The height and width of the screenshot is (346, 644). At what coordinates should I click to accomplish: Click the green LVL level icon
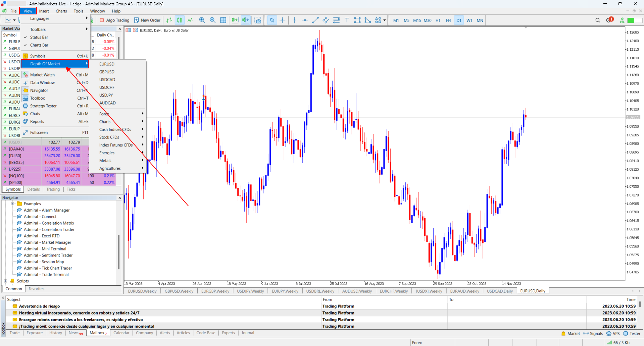pyautogui.click(x=622, y=20)
